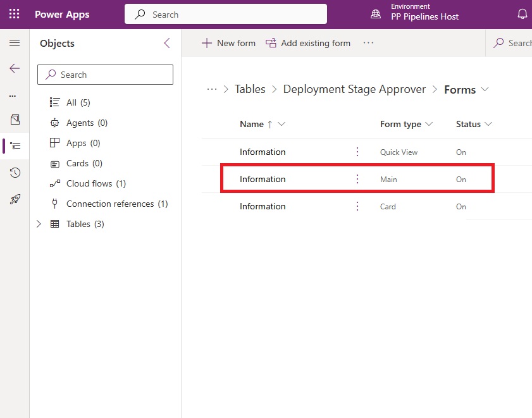532x418 pixels.
Task: Open the notifications bell
Action: (x=522, y=14)
